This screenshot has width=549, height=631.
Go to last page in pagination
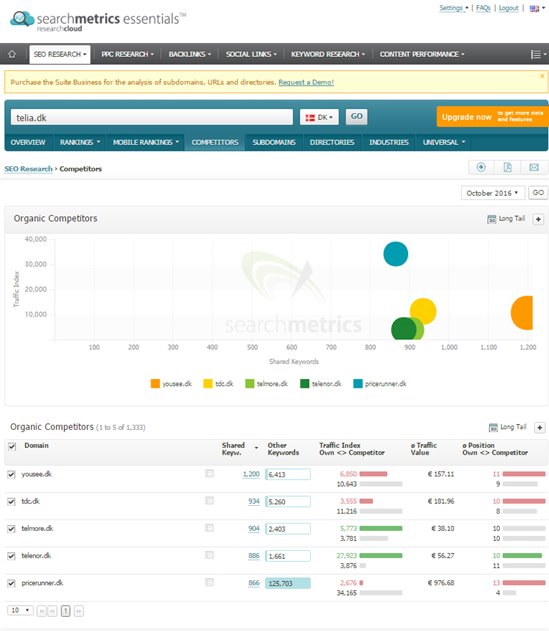coord(79,611)
